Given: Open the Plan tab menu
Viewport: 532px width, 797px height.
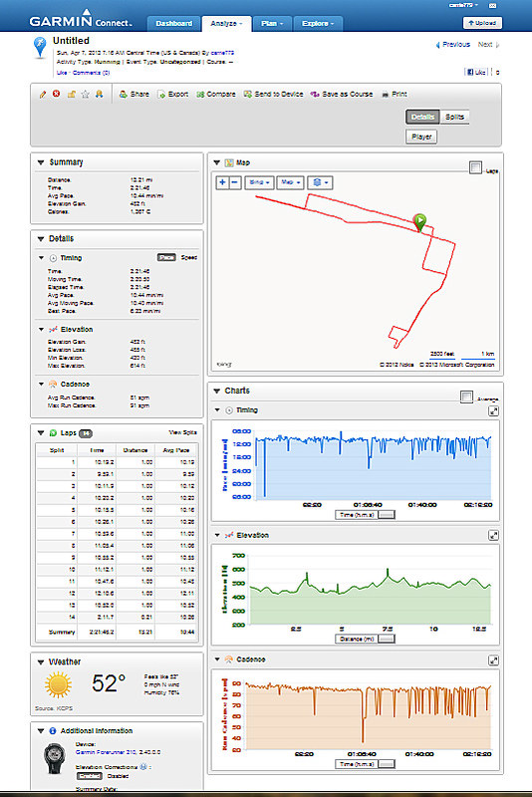Looking at the screenshot, I should pyautogui.click(x=272, y=23).
